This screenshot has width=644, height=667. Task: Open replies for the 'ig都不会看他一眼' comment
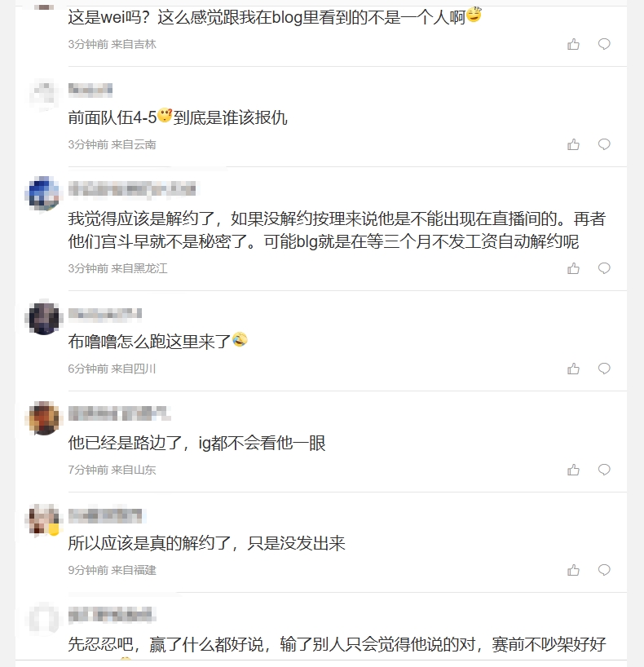tap(604, 470)
